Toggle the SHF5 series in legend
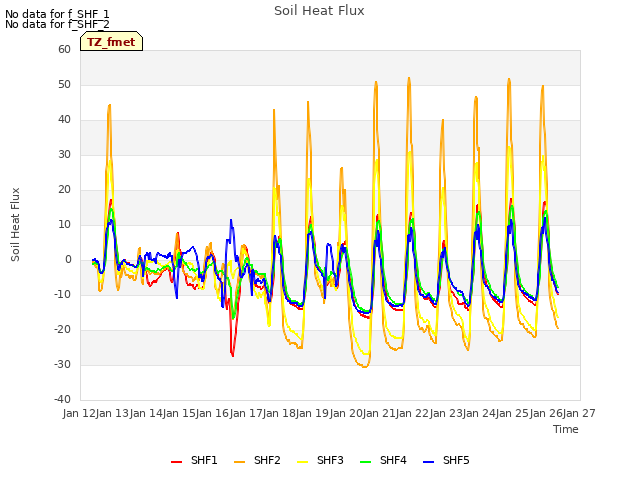 tap(446, 460)
